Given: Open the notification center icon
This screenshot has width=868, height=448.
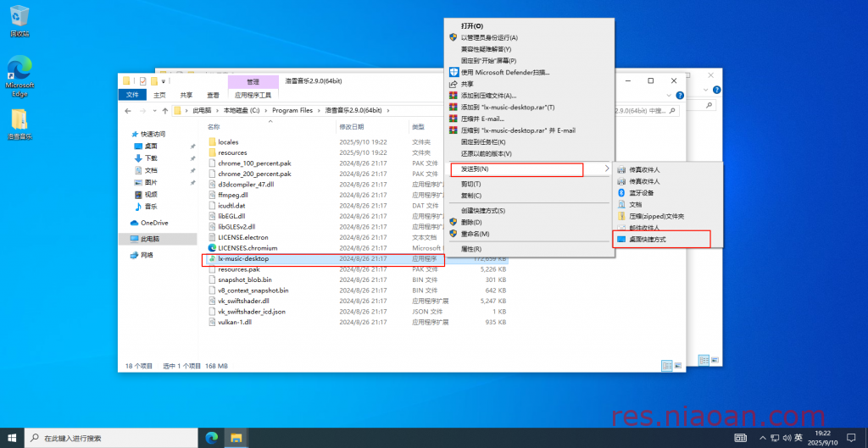Looking at the screenshot, I should click(x=850, y=438).
